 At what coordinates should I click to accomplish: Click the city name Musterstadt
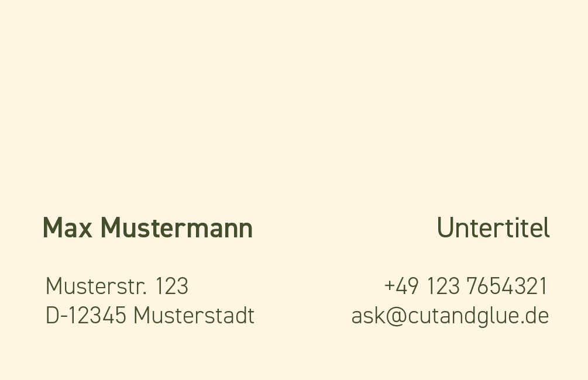point(194,316)
